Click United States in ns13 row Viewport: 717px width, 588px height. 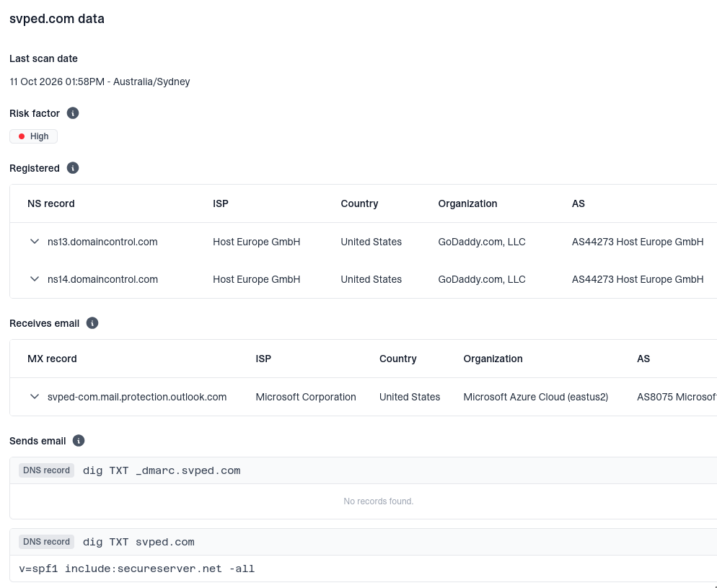[x=371, y=242]
